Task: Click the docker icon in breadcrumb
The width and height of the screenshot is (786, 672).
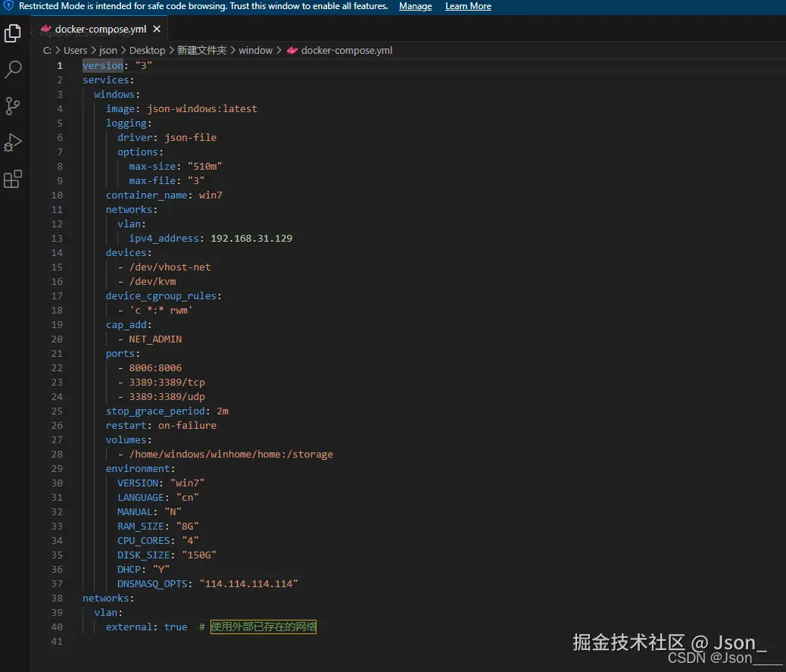Action: point(292,50)
